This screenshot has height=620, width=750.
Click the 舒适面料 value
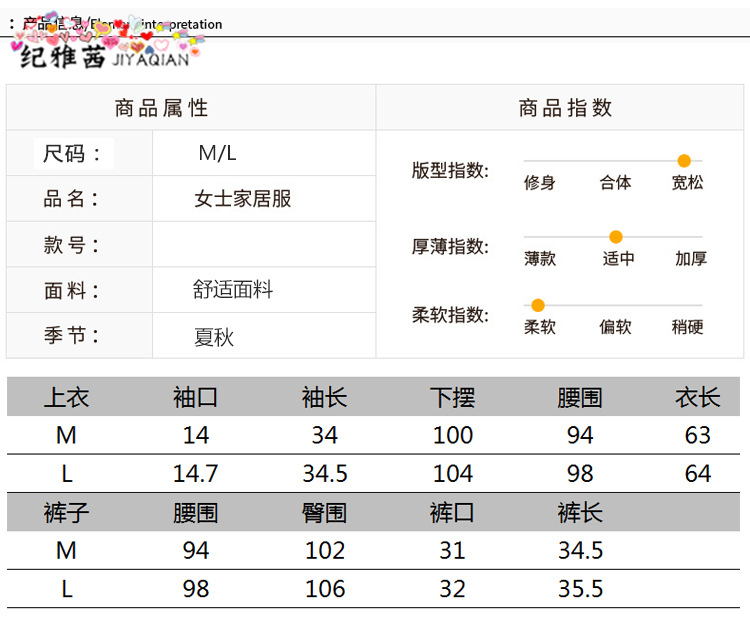point(232,289)
